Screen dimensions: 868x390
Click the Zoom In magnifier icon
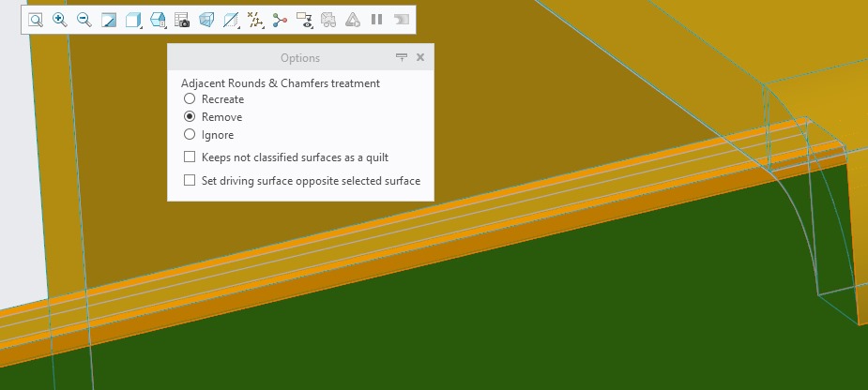[x=60, y=20]
